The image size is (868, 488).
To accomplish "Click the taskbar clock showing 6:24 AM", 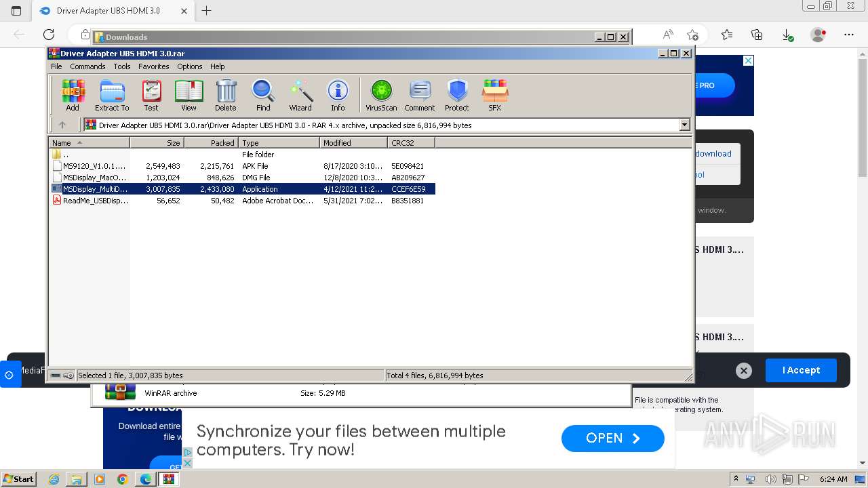I will (833, 479).
